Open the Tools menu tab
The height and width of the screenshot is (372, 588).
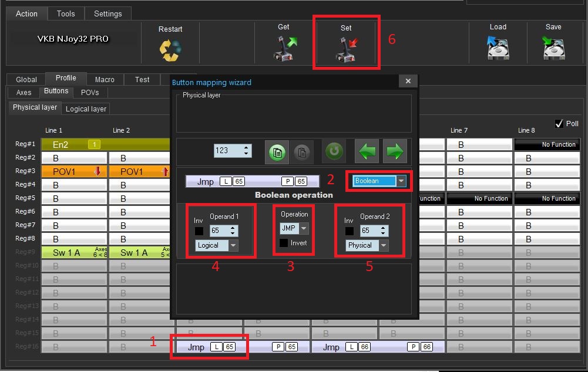[x=66, y=13]
